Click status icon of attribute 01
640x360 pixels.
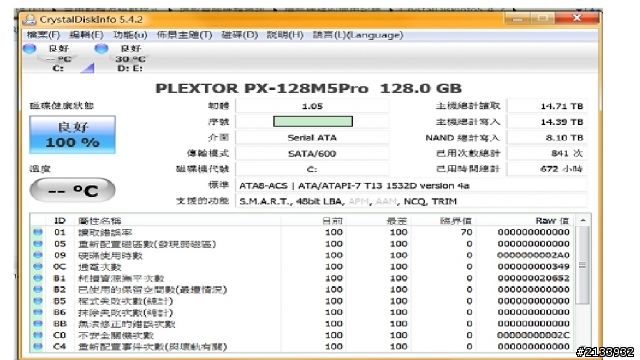pyautogui.click(x=38, y=232)
